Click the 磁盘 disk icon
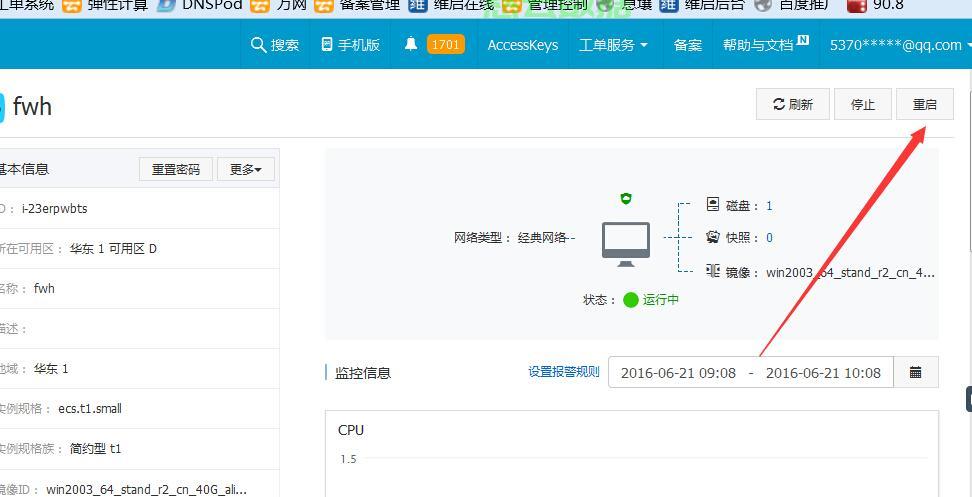Image resolution: width=972 pixels, height=497 pixels. tap(713, 204)
